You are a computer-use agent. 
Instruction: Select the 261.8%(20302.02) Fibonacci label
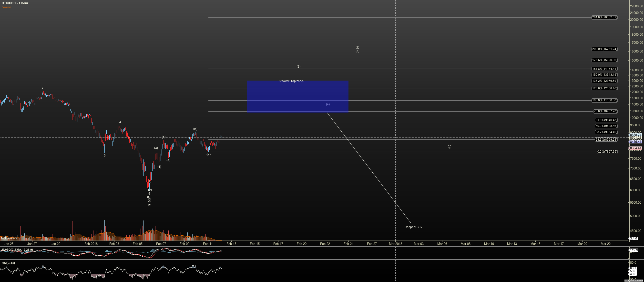[x=604, y=18]
